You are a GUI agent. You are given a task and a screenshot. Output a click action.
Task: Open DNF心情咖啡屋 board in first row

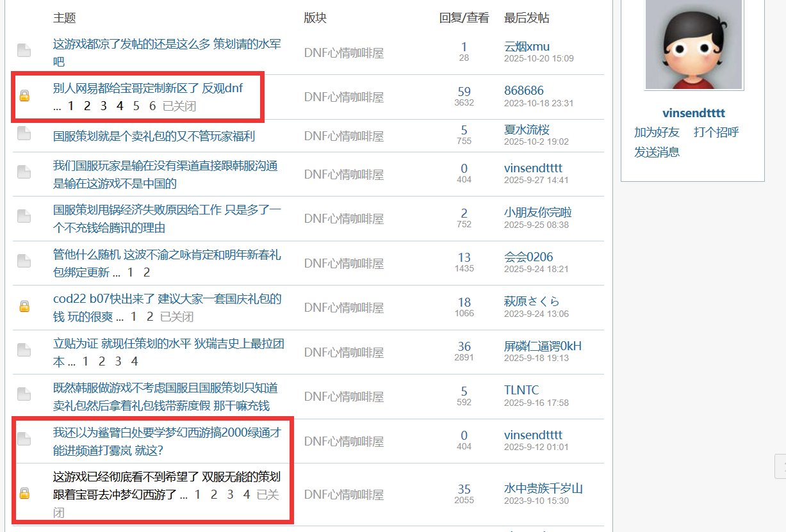(x=343, y=53)
